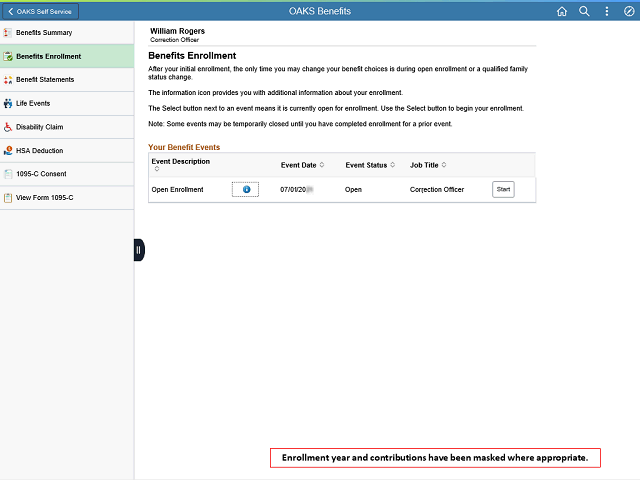
Task: Click the NavBar compass icon
Action: (628, 11)
